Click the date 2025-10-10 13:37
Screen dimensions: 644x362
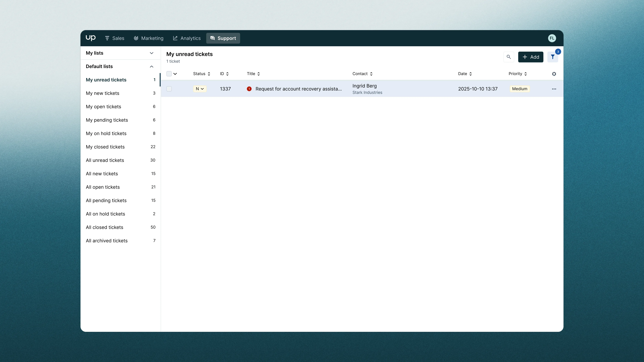coord(478,89)
